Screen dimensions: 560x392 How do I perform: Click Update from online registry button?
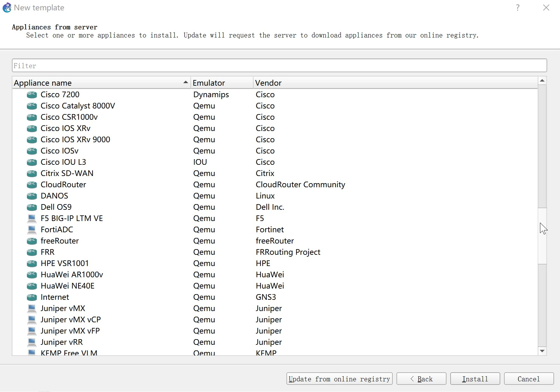tap(339, 379)
